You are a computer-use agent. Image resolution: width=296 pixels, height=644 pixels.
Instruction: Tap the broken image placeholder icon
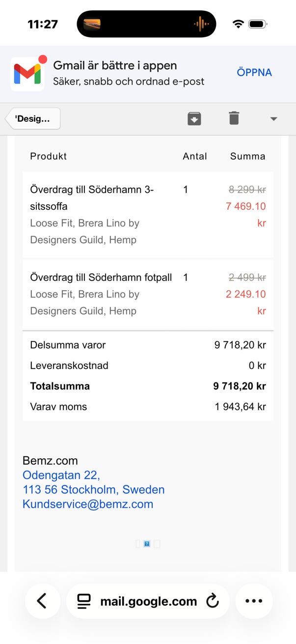coord(147,544)
